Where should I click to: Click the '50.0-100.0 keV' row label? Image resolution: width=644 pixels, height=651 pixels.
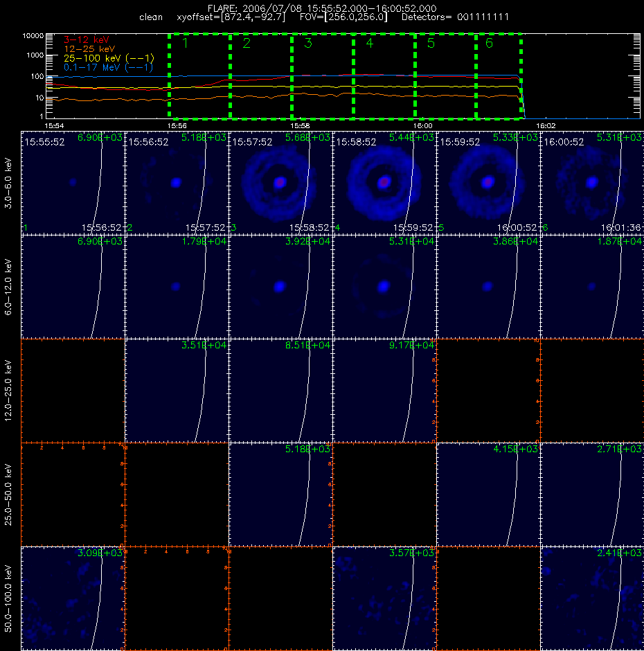8,598
